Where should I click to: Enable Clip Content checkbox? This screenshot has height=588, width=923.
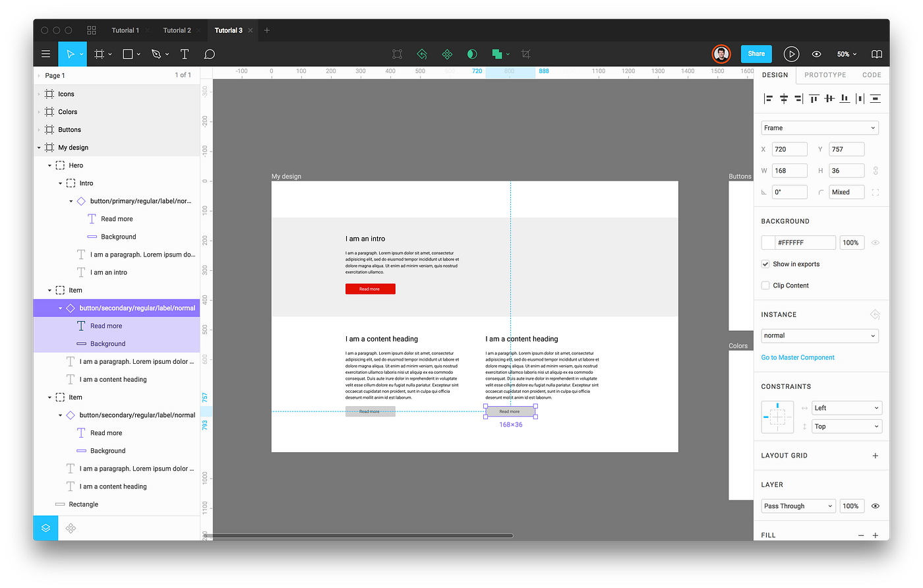(765, 285)
